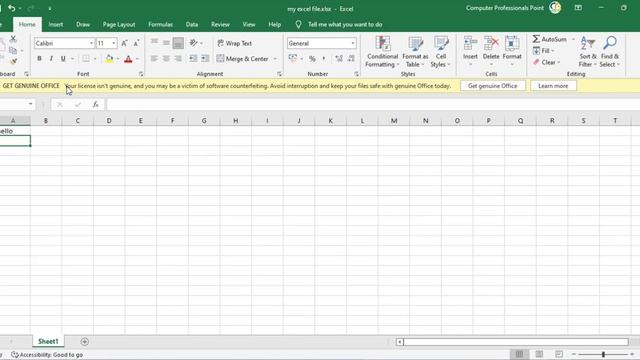Select the Format Painter brush

(13, 61)
